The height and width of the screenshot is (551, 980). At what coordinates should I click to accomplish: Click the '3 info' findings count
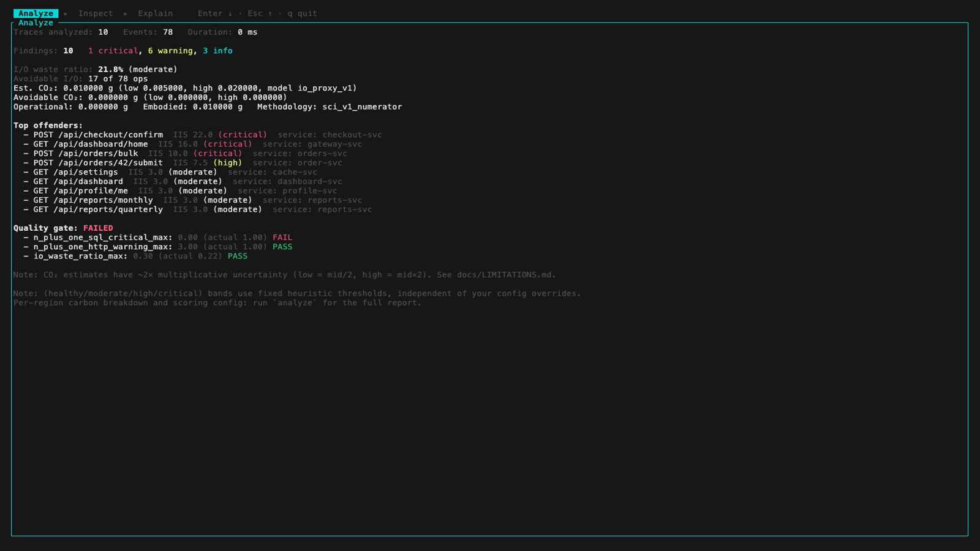pyautogui.click(x=218, y=51)
